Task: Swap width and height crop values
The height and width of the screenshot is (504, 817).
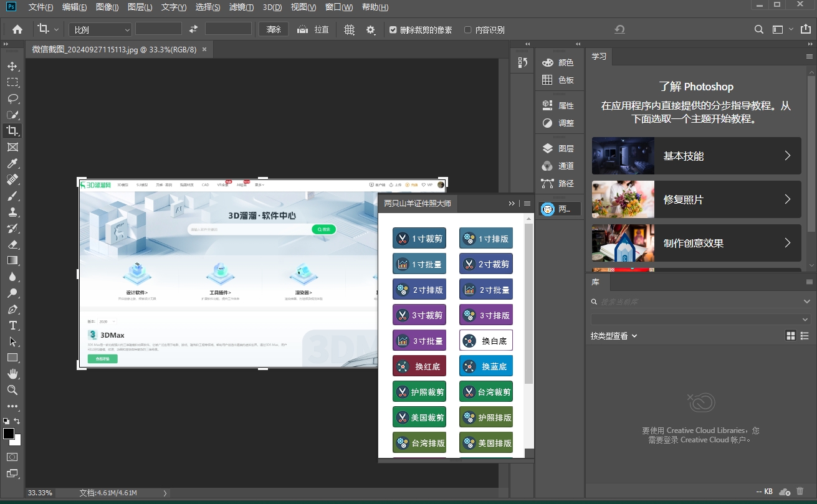Action: (x=193, y=29)
